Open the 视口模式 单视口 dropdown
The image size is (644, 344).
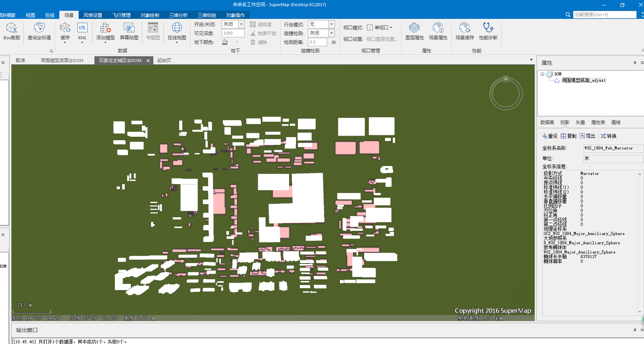pyautogui.click(x=380, y=28)
